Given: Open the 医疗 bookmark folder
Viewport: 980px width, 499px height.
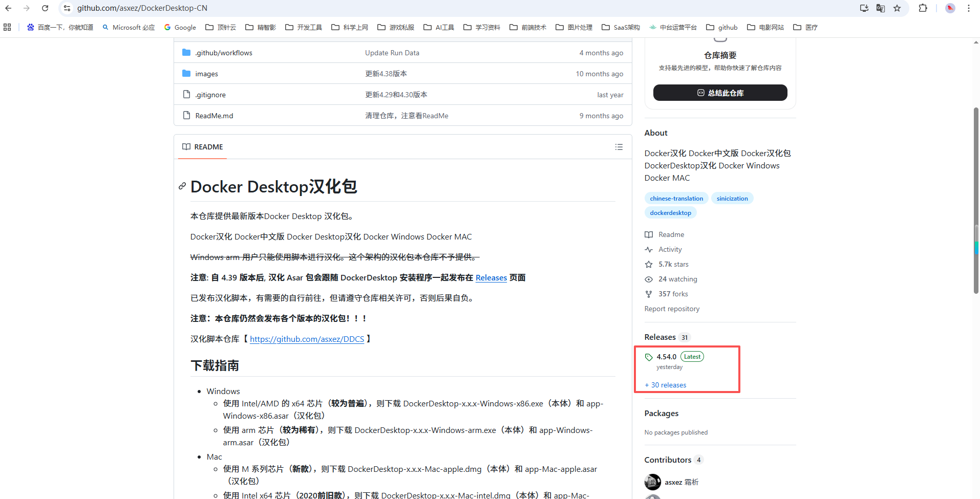Looking at the screenshot, I should click(805, 27).
